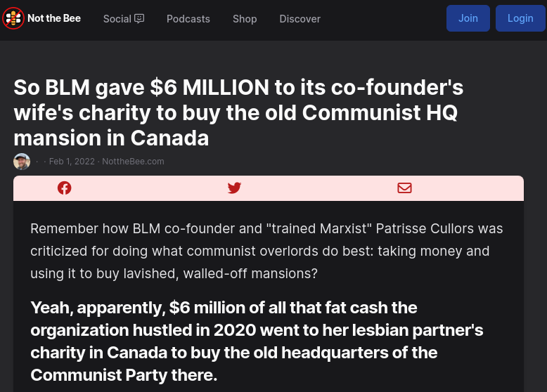This screenshot has width=547, height=392.
Task: Click the NottheBee.com source label
Action: point(133,162)
